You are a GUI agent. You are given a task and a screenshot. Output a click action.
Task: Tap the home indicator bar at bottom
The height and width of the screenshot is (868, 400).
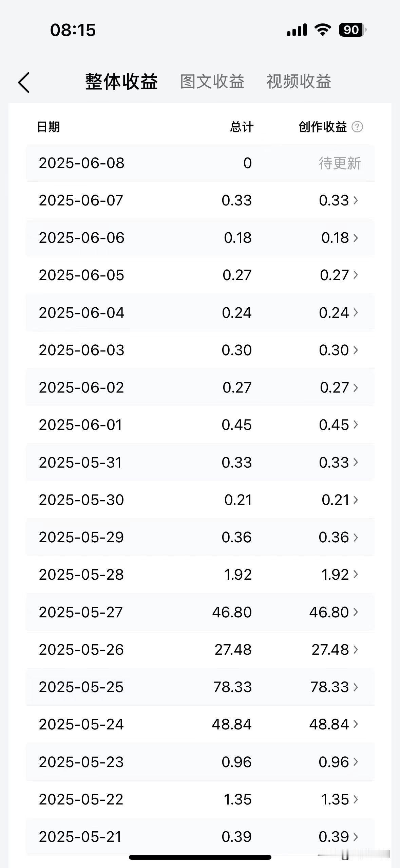(200, 857)
